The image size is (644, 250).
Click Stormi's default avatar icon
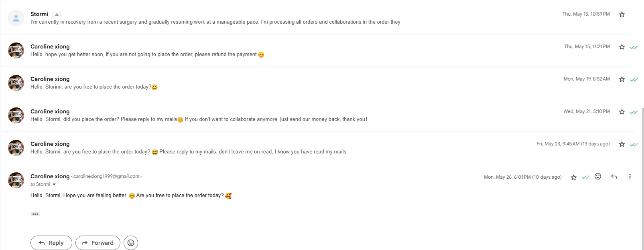pyautogui.click(x=16, y=18)
